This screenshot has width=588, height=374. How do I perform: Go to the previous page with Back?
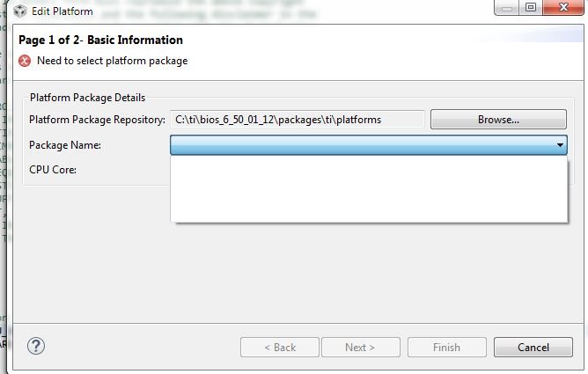(280, 347)
